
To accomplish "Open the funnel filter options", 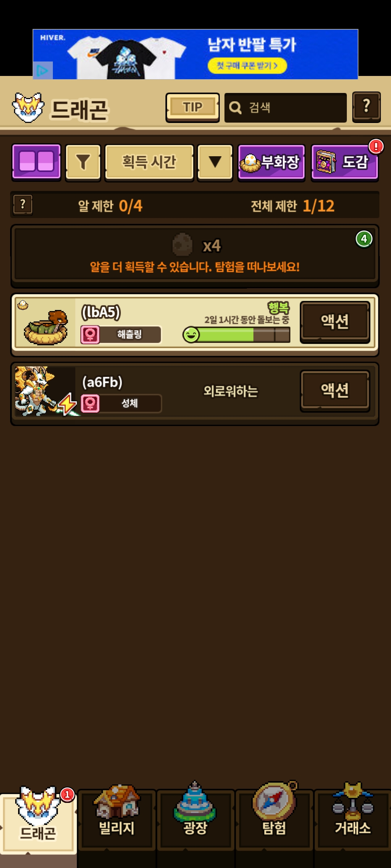I will (83, 162).
